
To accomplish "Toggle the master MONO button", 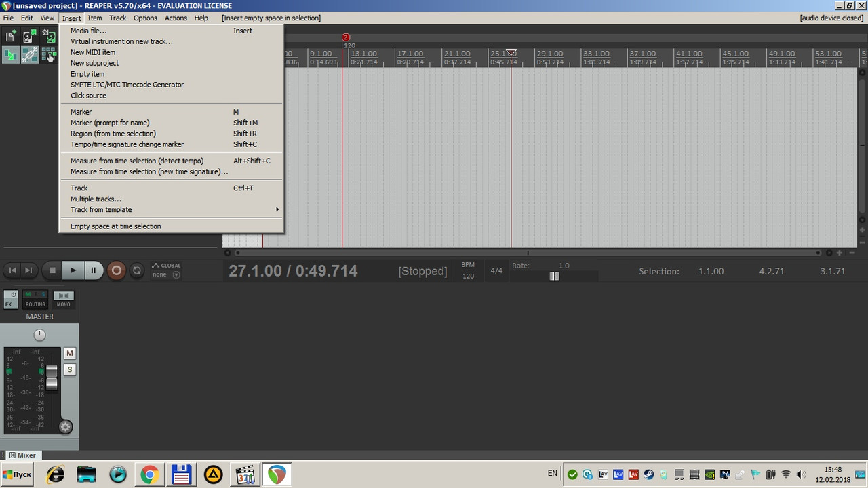I will click(x=63, y=299).
